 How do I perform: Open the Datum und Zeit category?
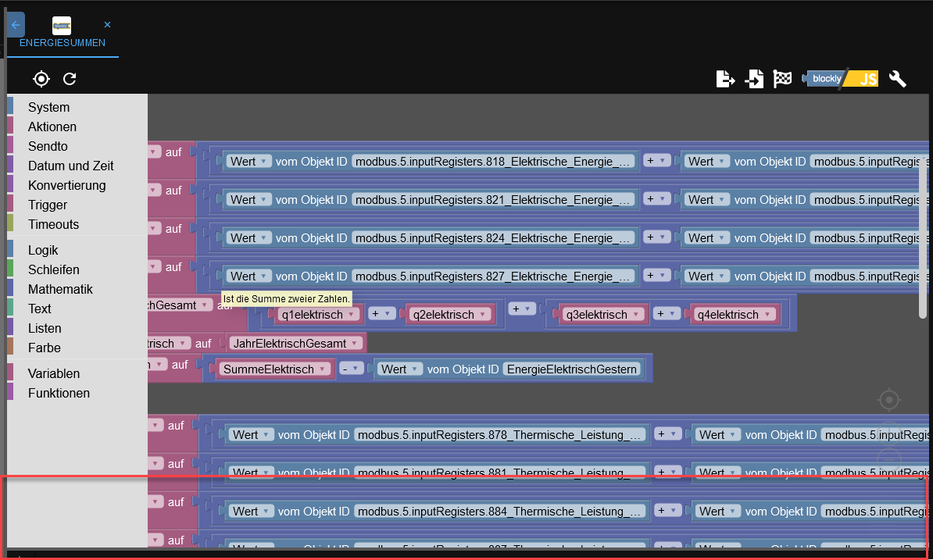pyautogui.click(x=71, y=166)
